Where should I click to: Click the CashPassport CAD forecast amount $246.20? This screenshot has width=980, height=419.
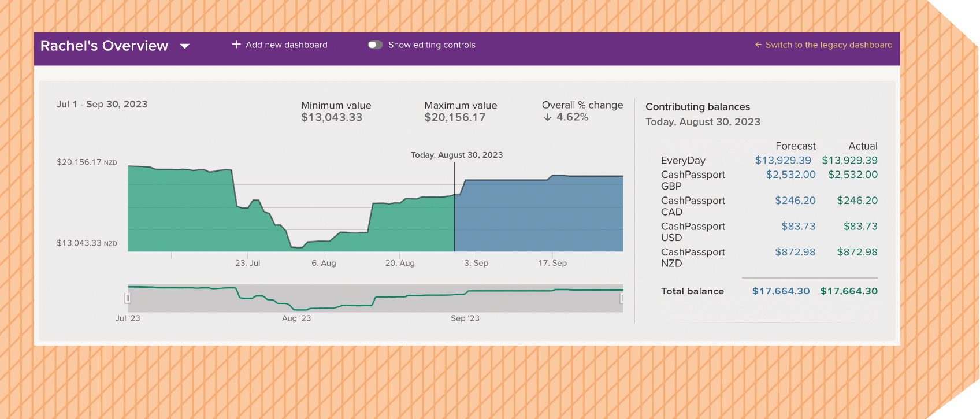pyautogui.click(x=795, y=201)
